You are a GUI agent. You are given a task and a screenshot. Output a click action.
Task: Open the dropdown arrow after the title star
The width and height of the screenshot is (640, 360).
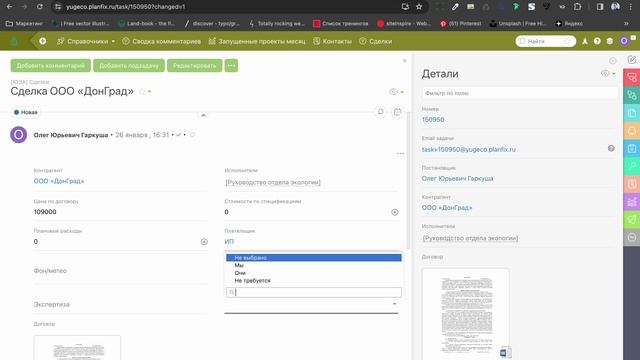pos(149,91)
